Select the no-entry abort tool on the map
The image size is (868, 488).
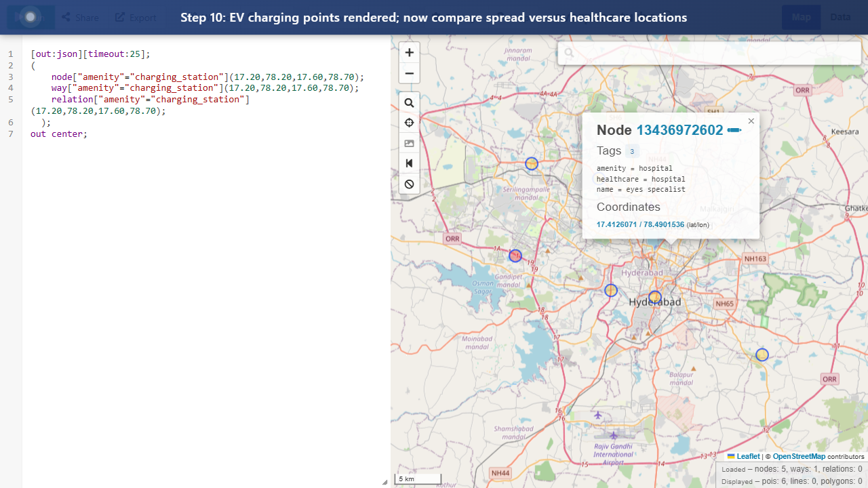click(409, 184)
